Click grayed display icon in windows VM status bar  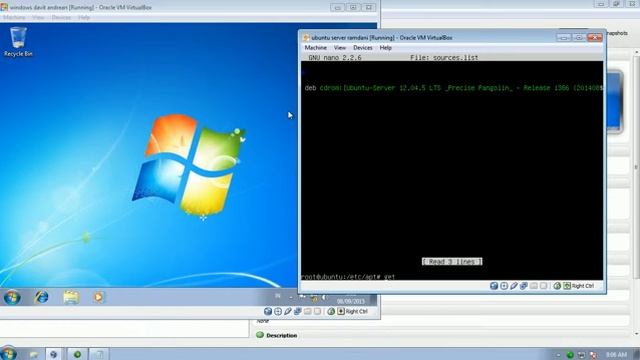coord(317,311)
